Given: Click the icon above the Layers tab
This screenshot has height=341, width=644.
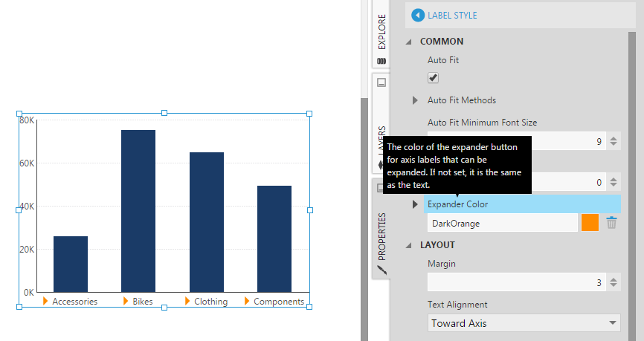Looking at the screenshot, I should [x=381, y=82].
